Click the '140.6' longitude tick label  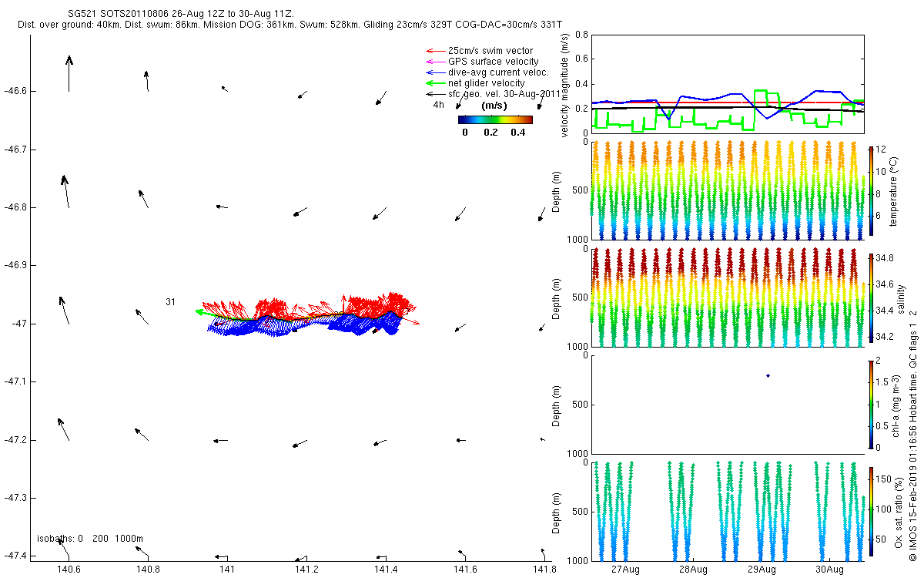tap(69, 570)
